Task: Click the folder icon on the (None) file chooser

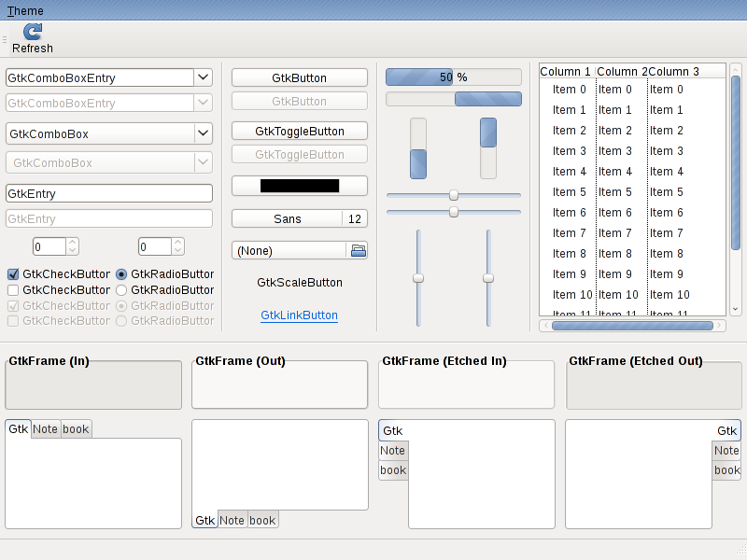Action: click(359, 250)
